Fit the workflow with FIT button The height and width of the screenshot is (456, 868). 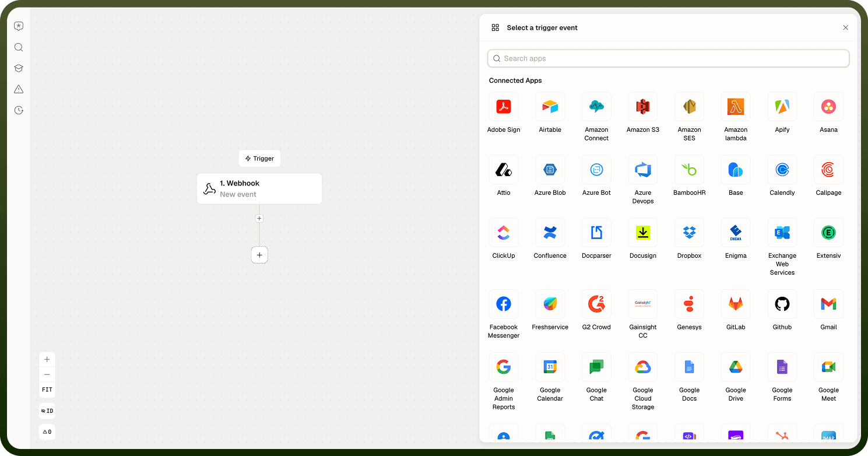coord(47,390)
